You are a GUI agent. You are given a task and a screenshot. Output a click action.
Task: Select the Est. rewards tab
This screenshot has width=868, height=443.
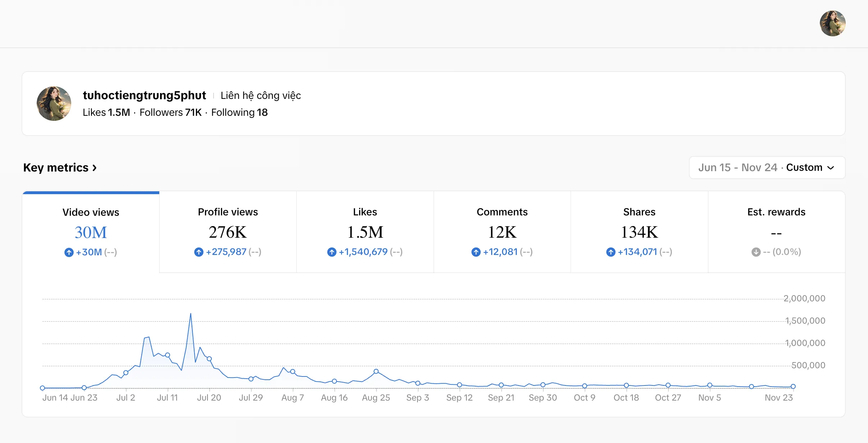776,232
